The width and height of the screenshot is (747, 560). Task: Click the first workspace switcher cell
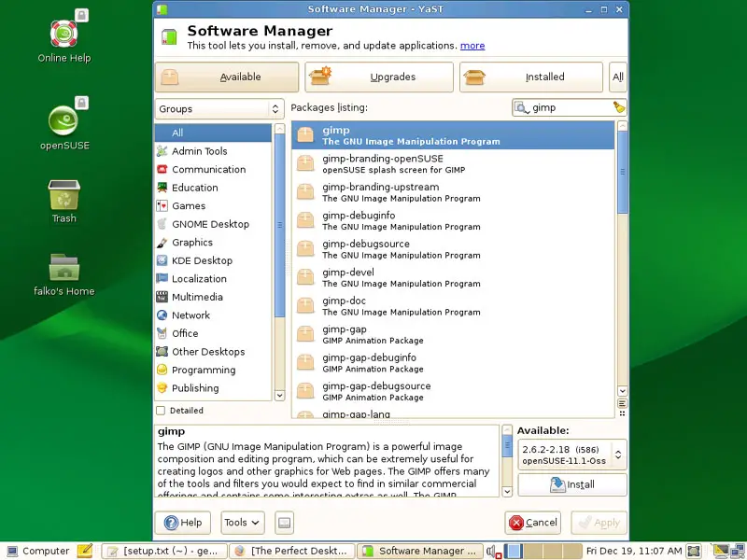click(513, 551)
